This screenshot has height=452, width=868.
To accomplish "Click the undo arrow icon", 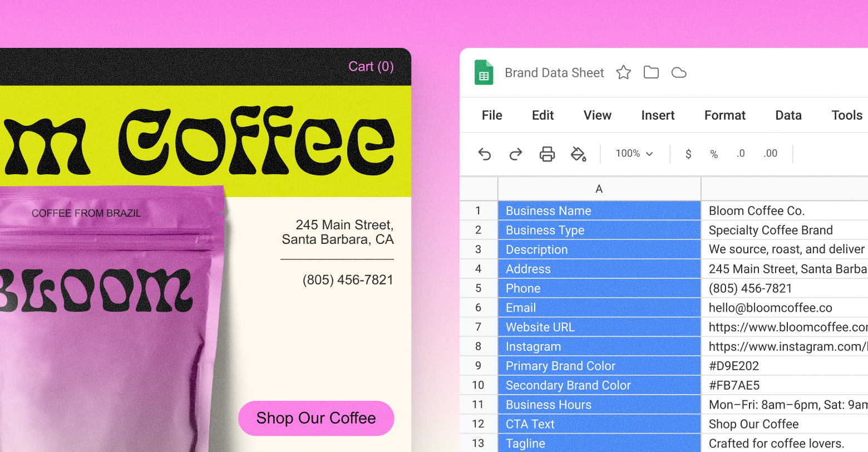I will tap(485, 154).
